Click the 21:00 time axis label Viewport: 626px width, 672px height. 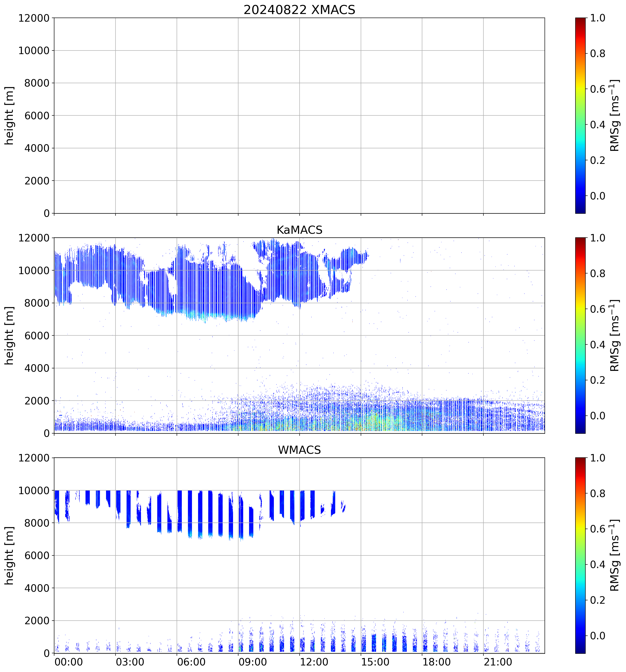click(x=497, y=662)
